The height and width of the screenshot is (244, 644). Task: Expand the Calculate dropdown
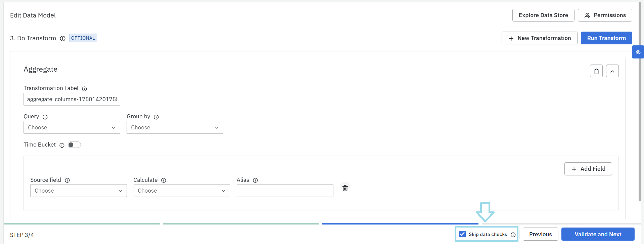point(182,191)
